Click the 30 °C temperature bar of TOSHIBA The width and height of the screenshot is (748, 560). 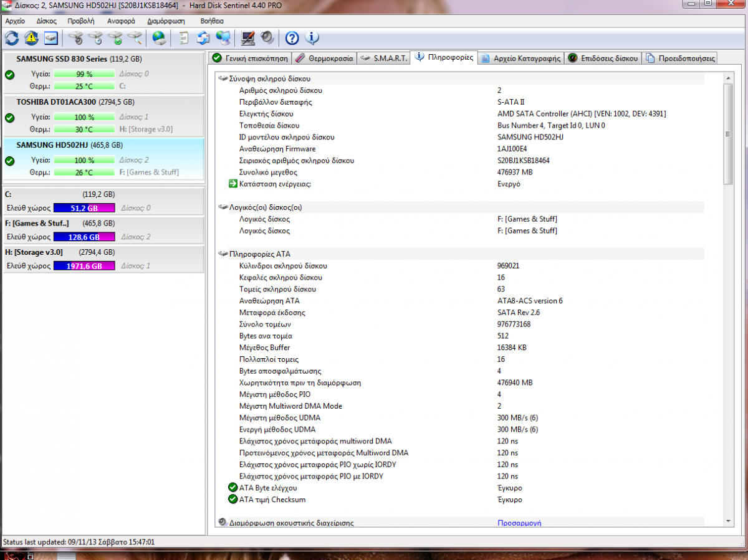85,130
